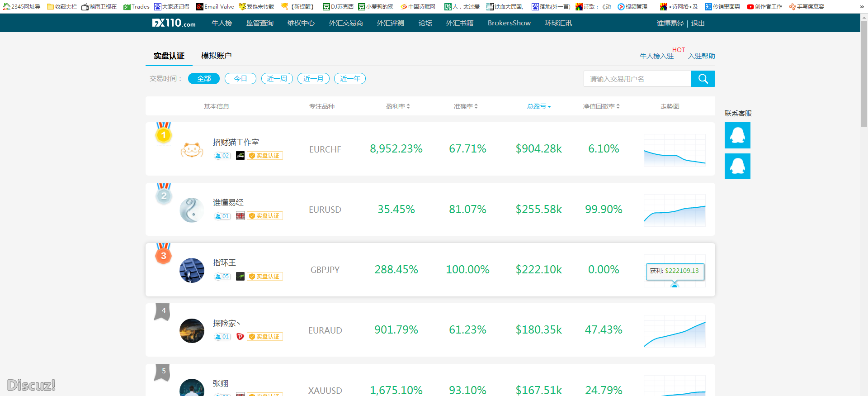Click 实盘认证 badge for 探险家
Viewport: 868px width, 396px height.
[265, 337]
